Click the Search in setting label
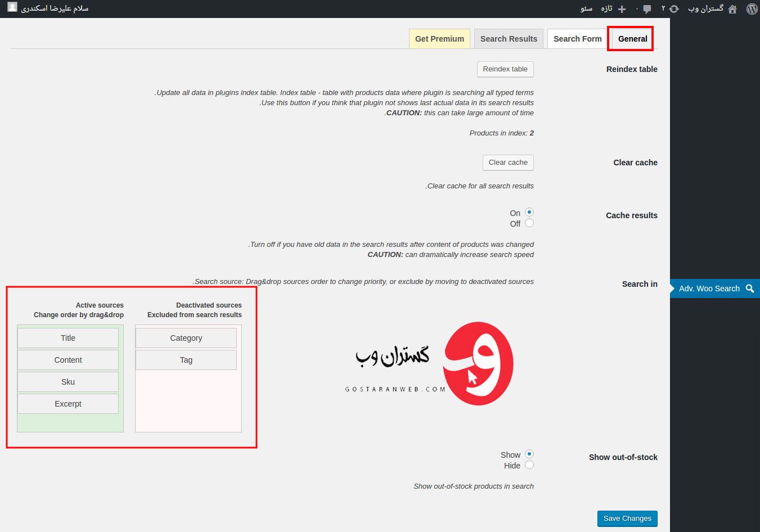Screen dimensions: 760x532 coord(640,284)
